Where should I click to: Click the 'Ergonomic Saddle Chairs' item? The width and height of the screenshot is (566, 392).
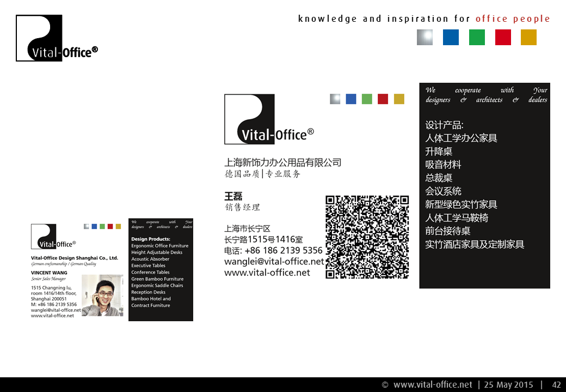157,285
